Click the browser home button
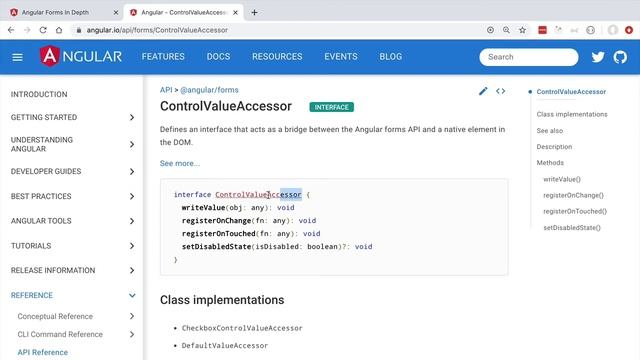 (x=59, y=30)
